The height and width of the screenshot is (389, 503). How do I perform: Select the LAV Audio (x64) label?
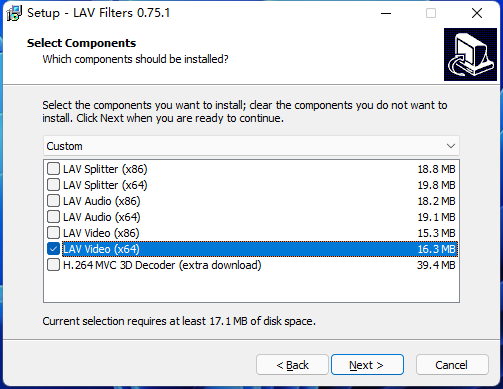point(102,217)
